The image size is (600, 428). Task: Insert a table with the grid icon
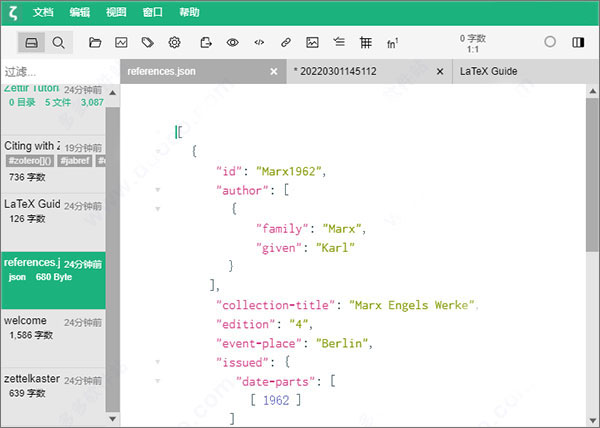[366, 42]
